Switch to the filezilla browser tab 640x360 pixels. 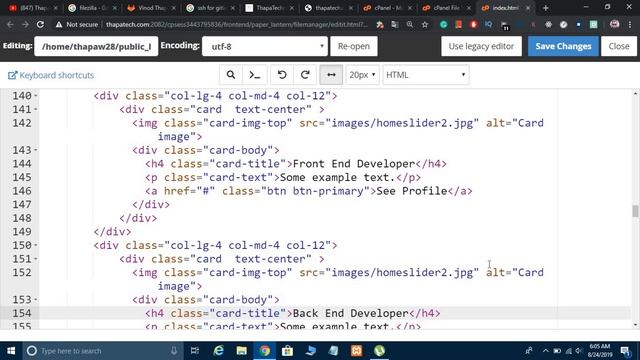point(92,8)
